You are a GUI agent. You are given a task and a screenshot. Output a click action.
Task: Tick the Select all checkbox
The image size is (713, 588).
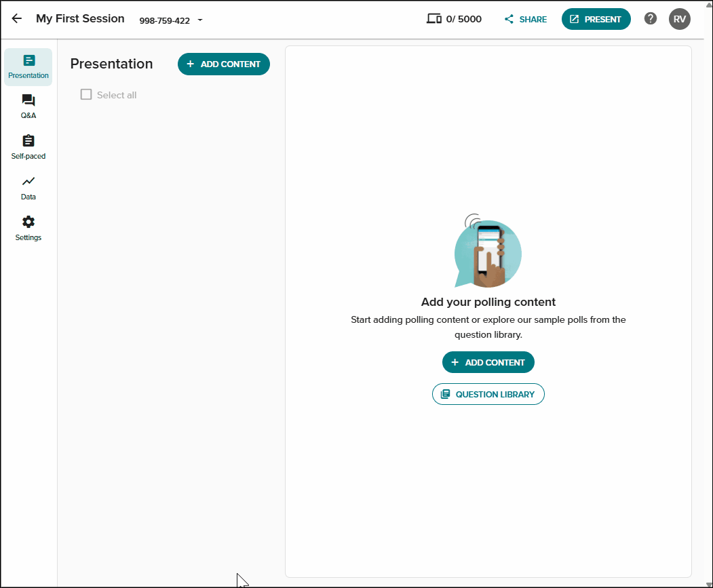[86, 94]
